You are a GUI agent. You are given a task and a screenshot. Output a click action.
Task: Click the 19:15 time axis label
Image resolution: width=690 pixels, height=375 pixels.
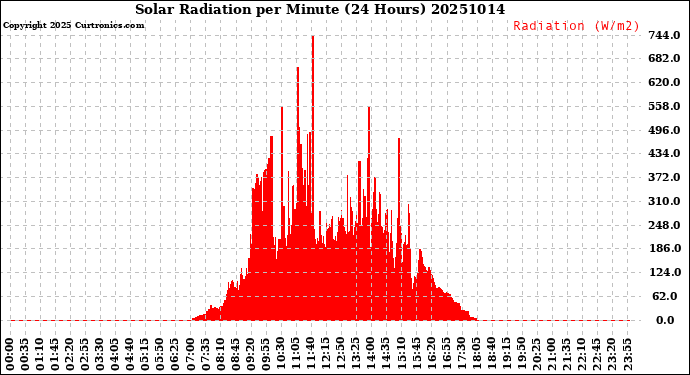tap(507, 354)
